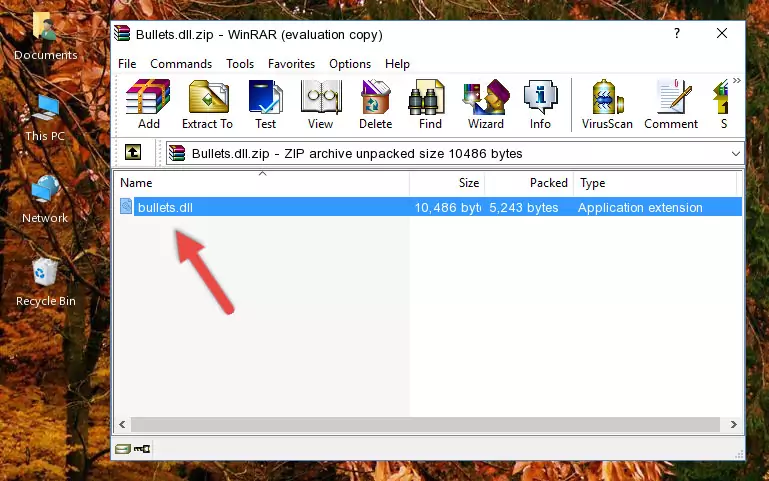Sort by Packed column header
The width and height of the screenshot is (769, 481).
(529, 182)
